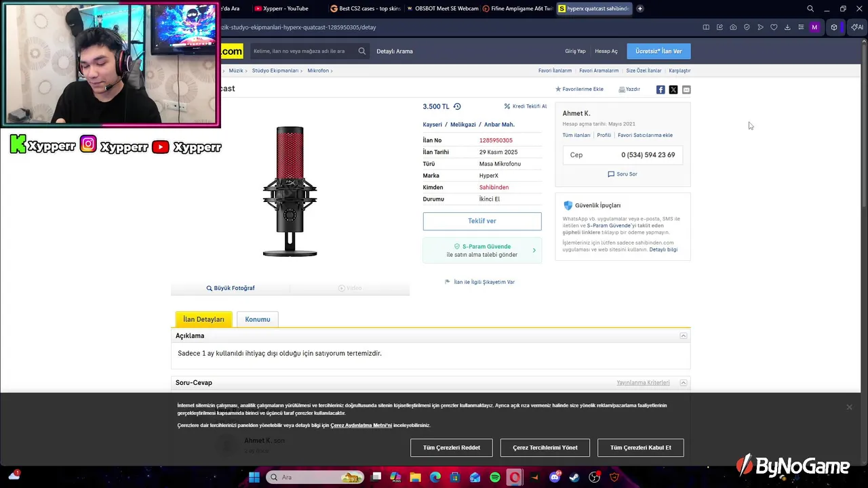
Task: Click Ücretsiz İlan Ver button
Action: coord(658,51)
